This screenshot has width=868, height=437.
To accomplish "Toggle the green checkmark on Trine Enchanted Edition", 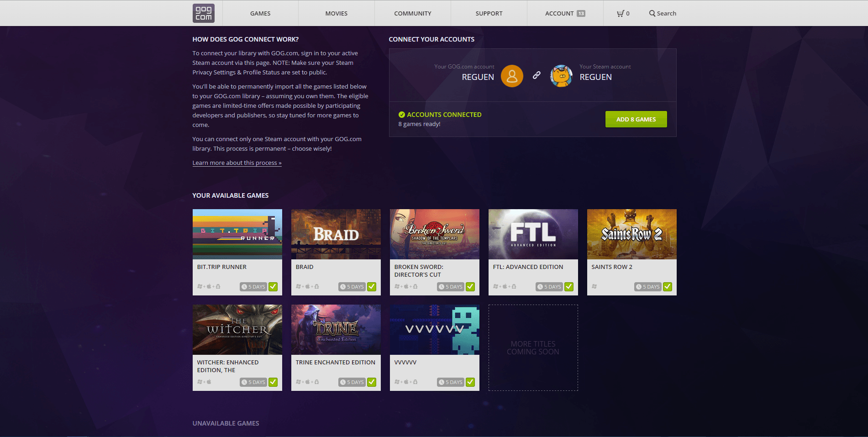I will (372, 382).
